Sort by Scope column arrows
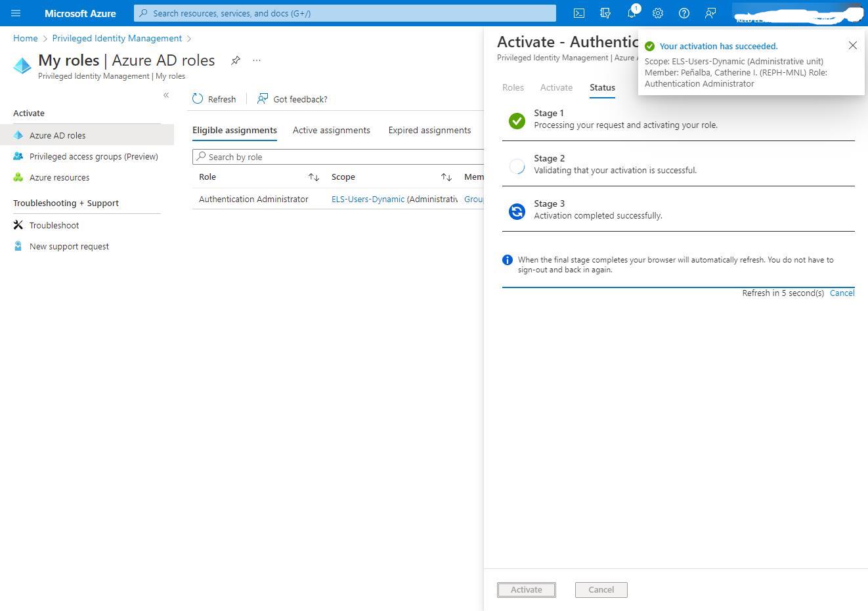 (446, 177)
